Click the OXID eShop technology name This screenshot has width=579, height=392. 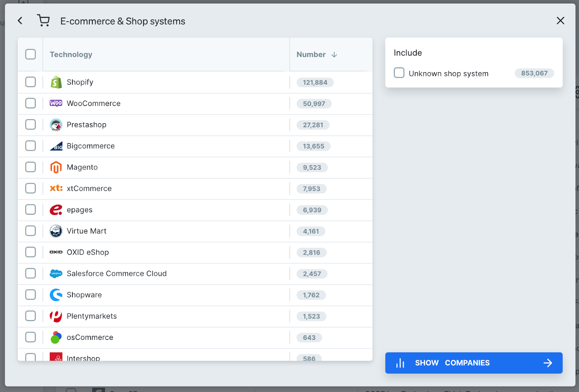[88, 252]
